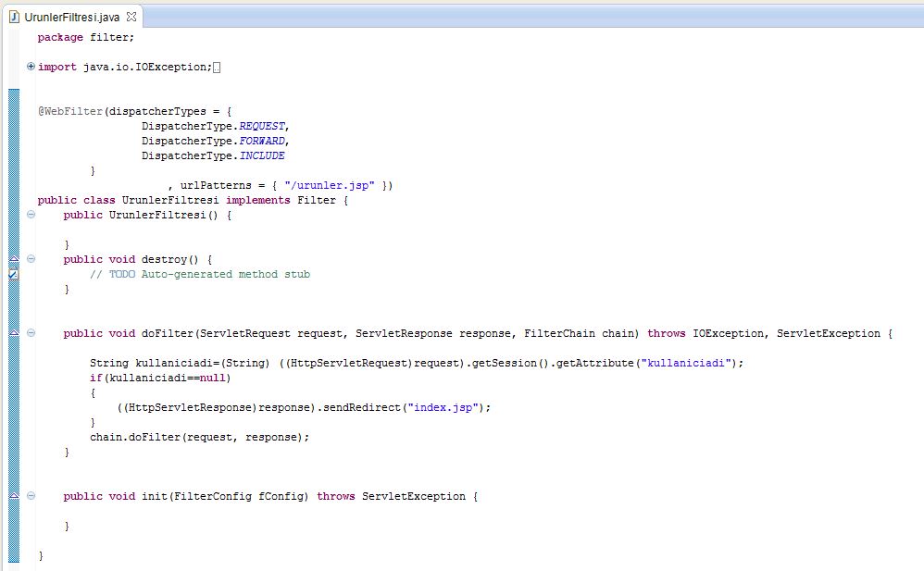924x571 pixels.
Task: Collapse the init method fold
Action: pos(31,496)
